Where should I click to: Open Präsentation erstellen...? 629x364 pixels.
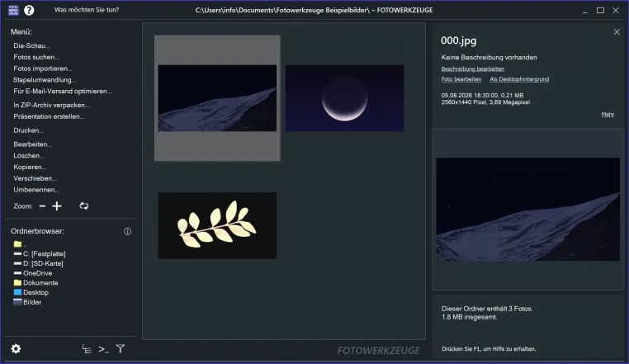49,116
